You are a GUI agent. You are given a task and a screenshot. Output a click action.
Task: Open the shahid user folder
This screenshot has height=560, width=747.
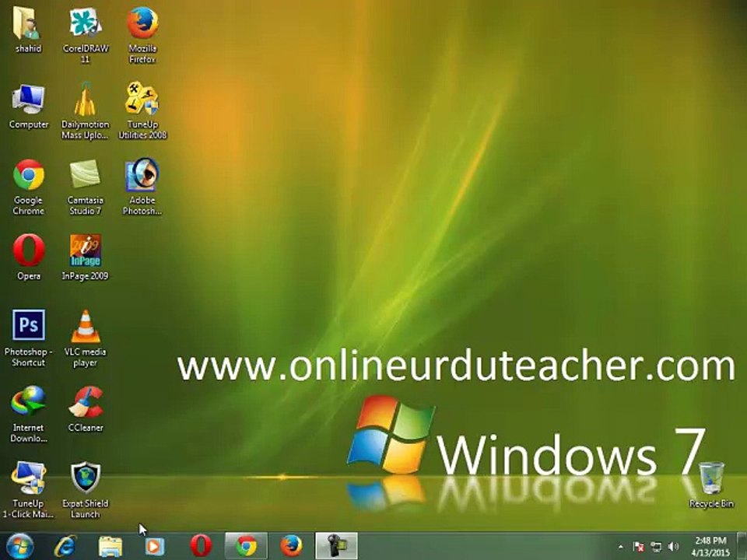(28, 29)
